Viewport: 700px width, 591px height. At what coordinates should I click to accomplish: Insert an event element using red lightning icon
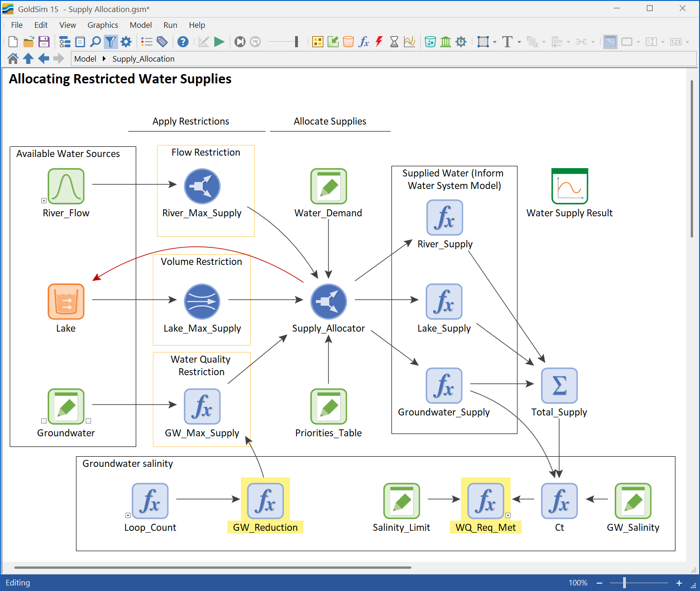379,42
